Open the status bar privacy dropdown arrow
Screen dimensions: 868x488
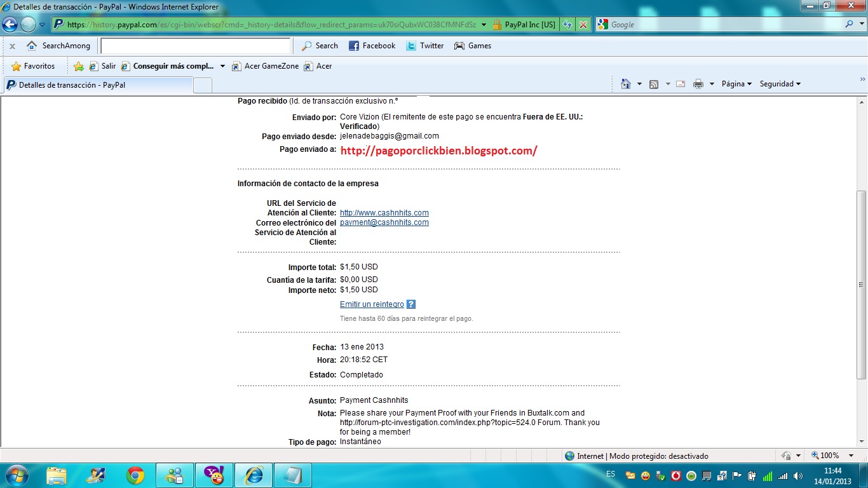799,456
